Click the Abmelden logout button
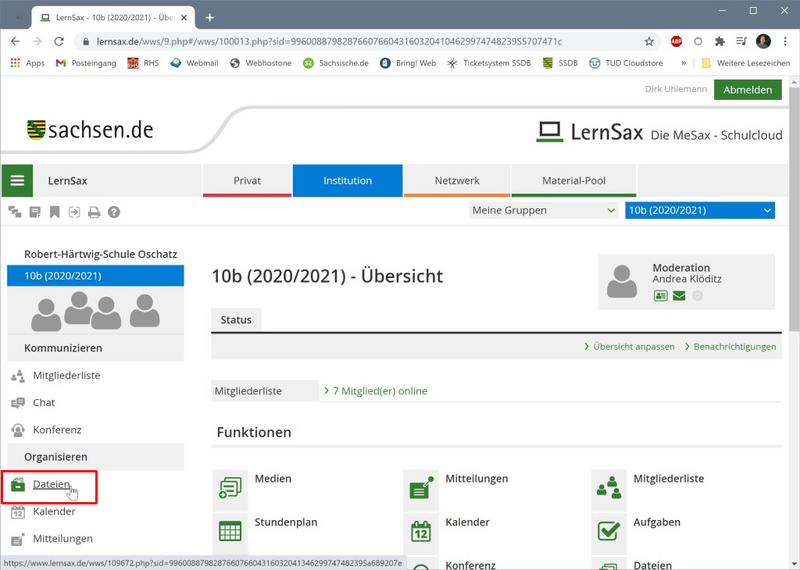The height and width of the screenshot is (570, 800). pos(748,90)
